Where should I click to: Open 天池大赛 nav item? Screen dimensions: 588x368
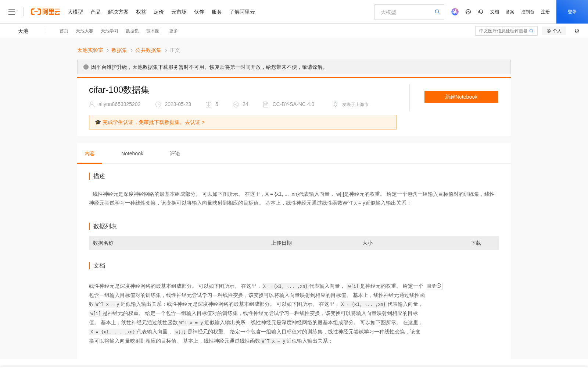coord(85,31)
